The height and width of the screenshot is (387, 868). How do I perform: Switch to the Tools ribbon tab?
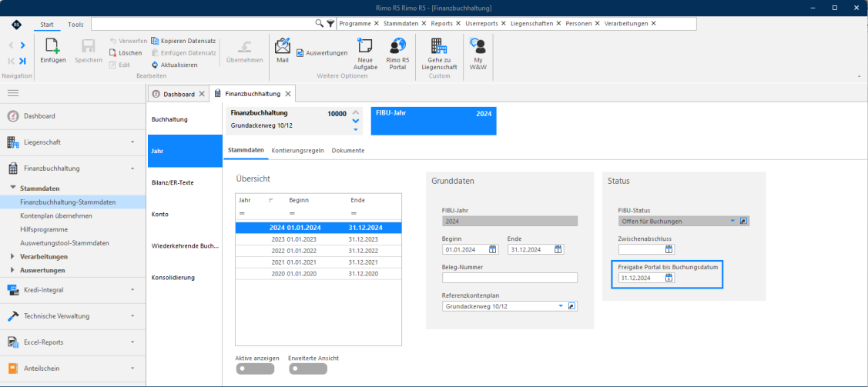tap(75, 25)
